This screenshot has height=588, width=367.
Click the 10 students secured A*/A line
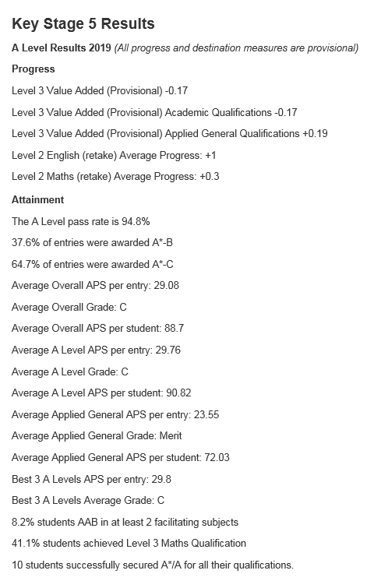tap(153, 565)
